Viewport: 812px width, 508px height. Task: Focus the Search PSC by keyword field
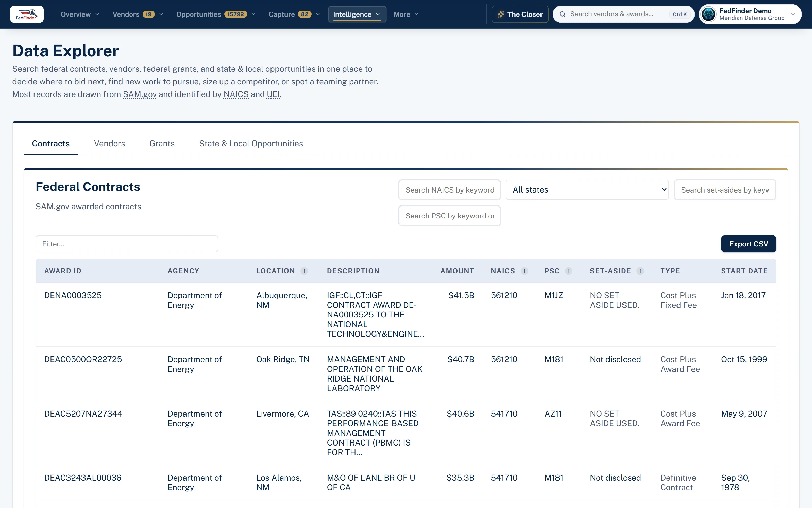coord(450,216)
